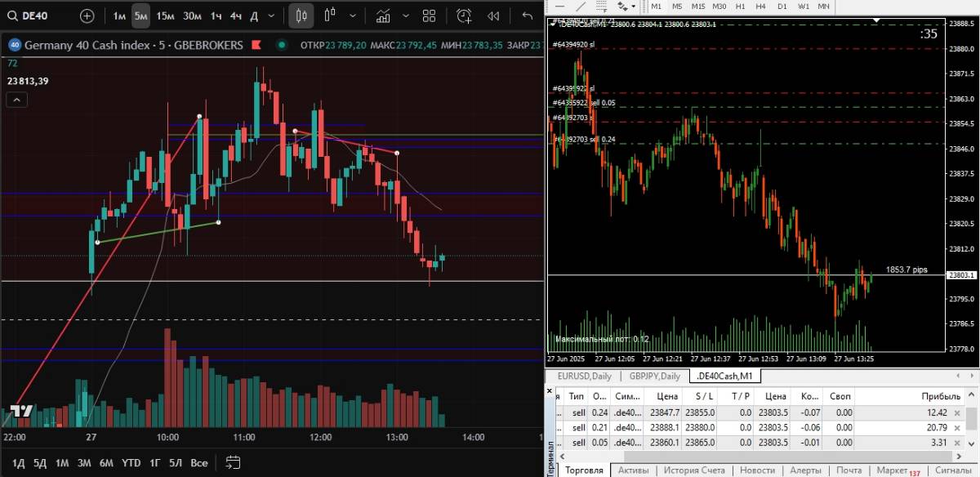Click the undo arrow icon
Screen dimensions: 980x477
pyautogui.click(x=527, y=16)
